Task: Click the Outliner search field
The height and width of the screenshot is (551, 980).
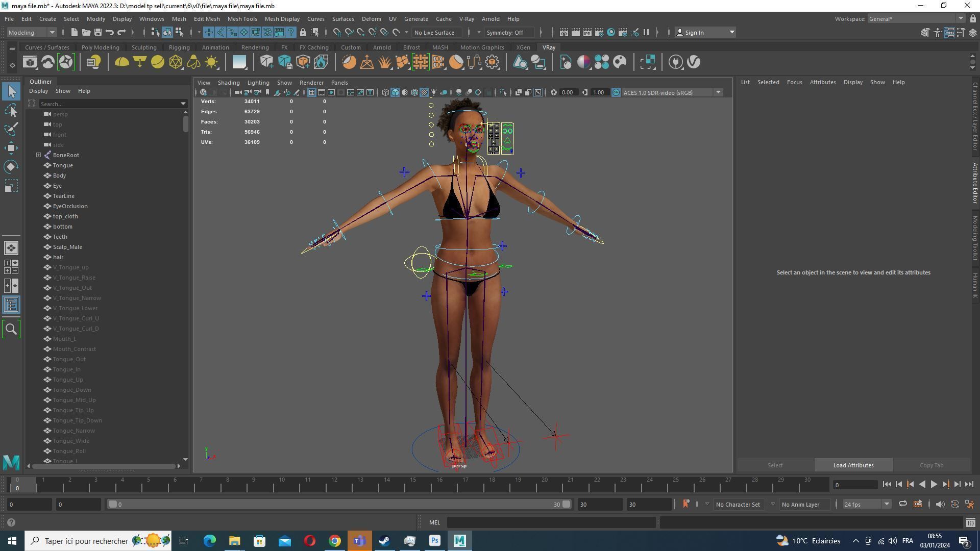Action: 109,104
